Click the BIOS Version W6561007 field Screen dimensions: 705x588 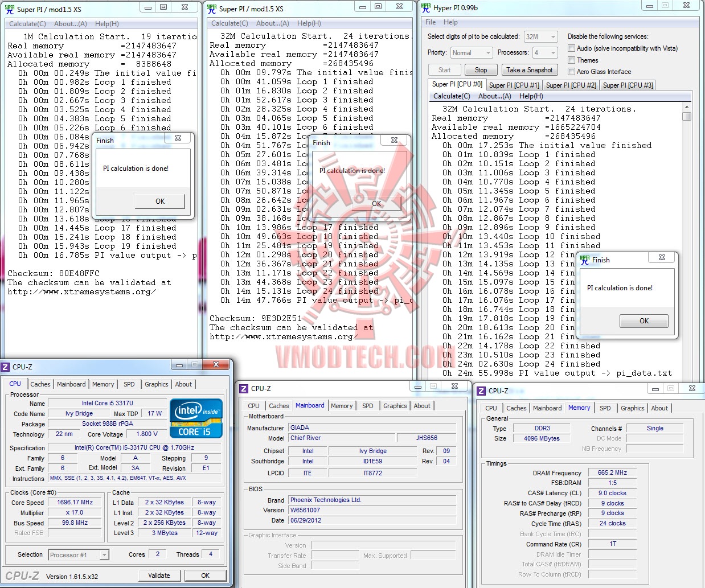[x=371, y=510]
